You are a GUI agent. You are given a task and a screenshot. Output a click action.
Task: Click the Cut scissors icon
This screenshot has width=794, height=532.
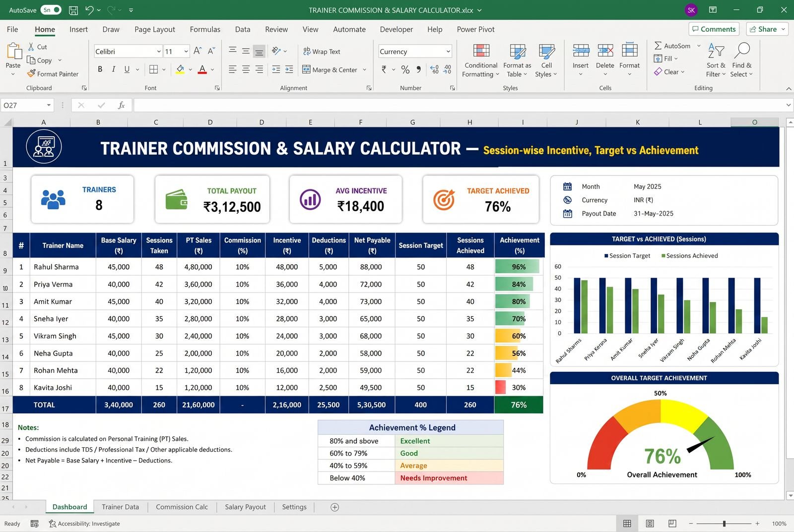pyautogui.click(x=31, y=47)
